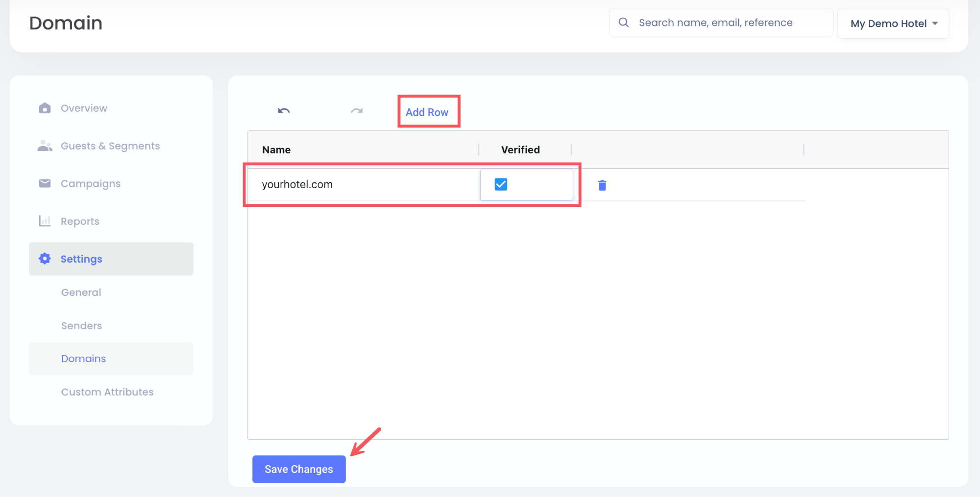Uncheck the Verified checkbox for yourhotel.com
980x497 pixels.
click(x=501, y=184)
